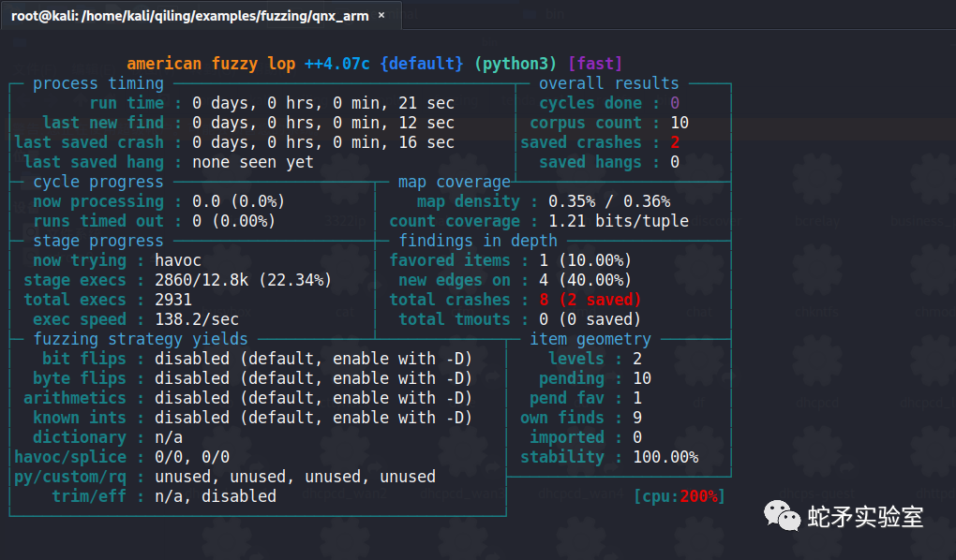The height and width of the screenshot is (560, 956).
Task: Click the 'levels' label
Action: click(x=576, y=359)
